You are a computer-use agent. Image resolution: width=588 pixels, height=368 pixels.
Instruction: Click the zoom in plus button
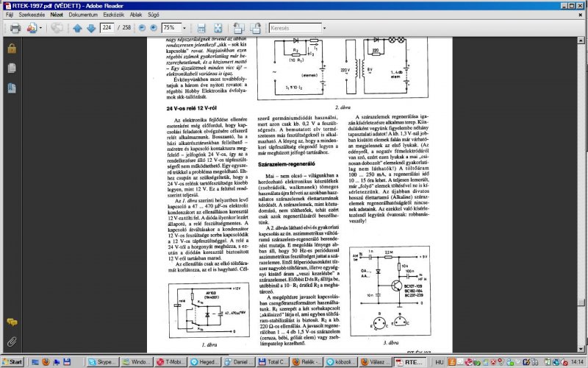pyautogui.click(x=154, y=28)
